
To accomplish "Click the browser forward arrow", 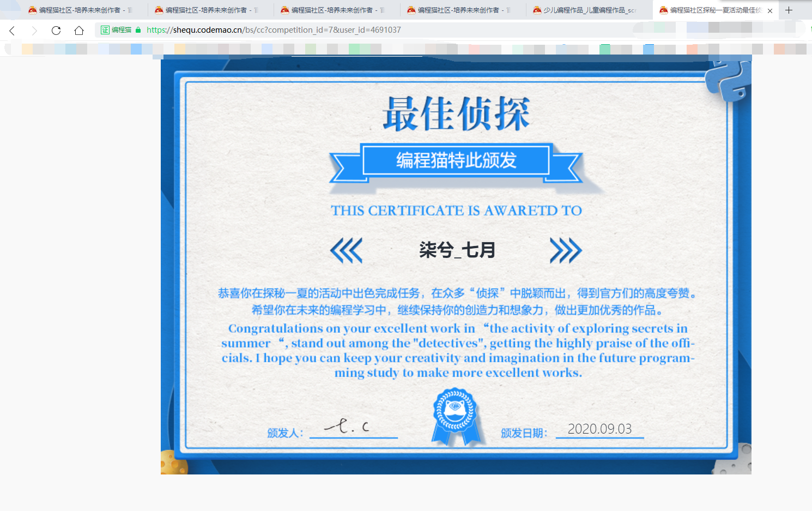I will tap(34, 31).
